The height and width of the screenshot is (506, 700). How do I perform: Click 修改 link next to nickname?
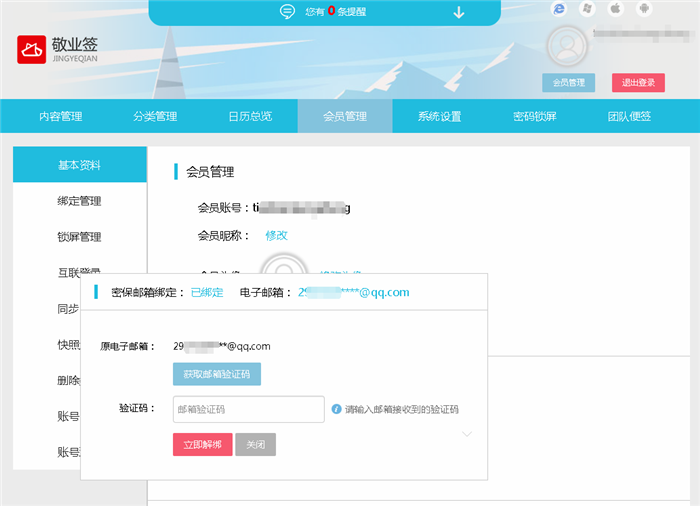[x=276, y=235]
